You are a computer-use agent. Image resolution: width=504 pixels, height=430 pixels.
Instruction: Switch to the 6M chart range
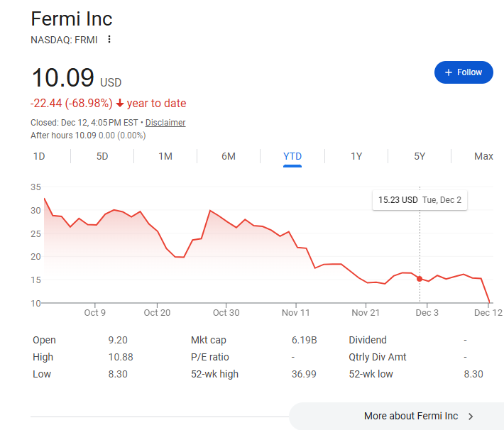click(229, 156)
